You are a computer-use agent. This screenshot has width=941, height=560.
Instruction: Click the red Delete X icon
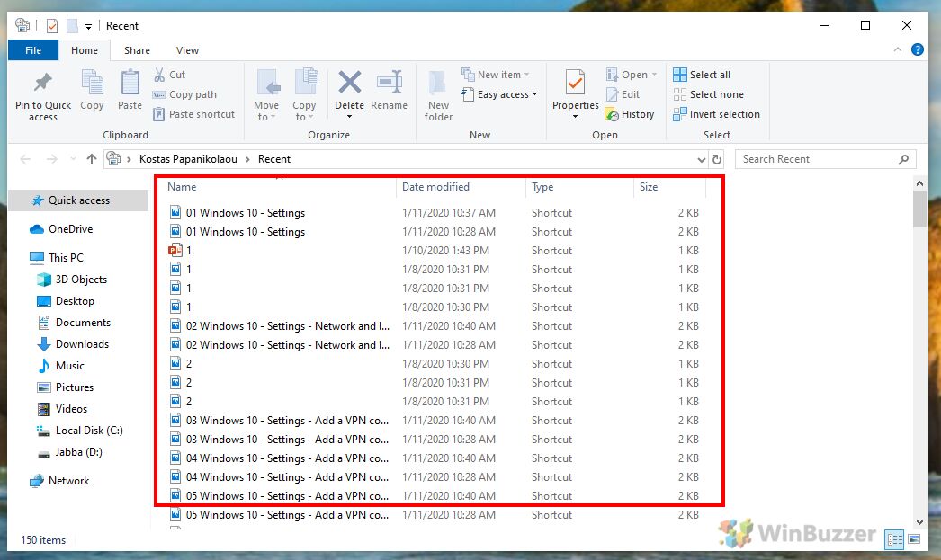coord(349,83)
